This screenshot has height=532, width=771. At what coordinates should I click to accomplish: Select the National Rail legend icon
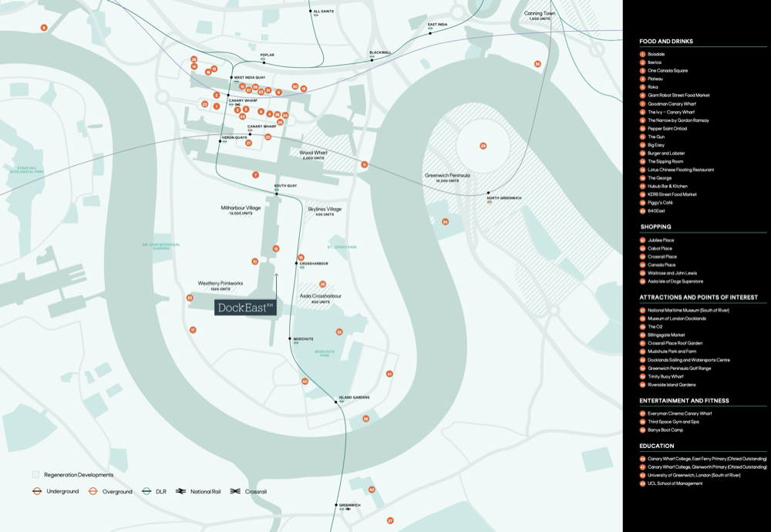click(181, 491)
